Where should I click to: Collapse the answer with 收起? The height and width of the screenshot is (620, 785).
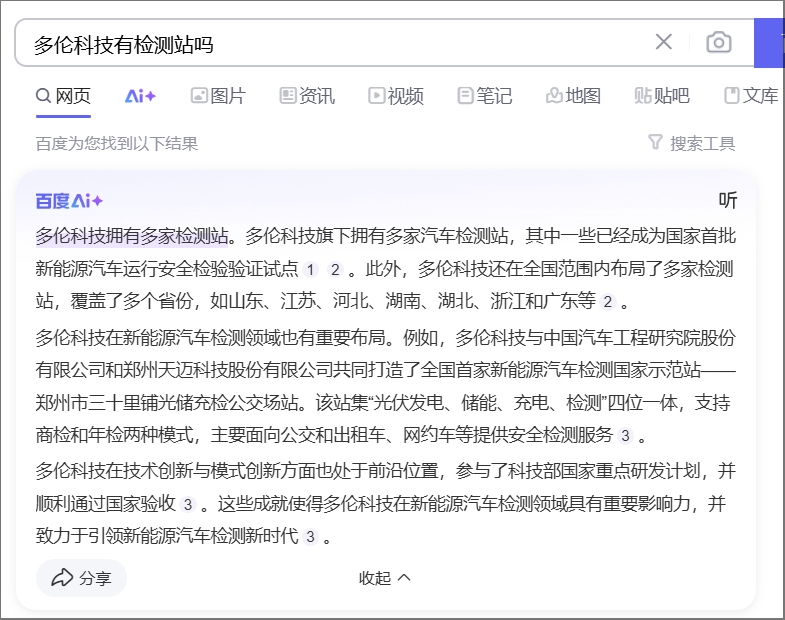[x=384, y=578]
